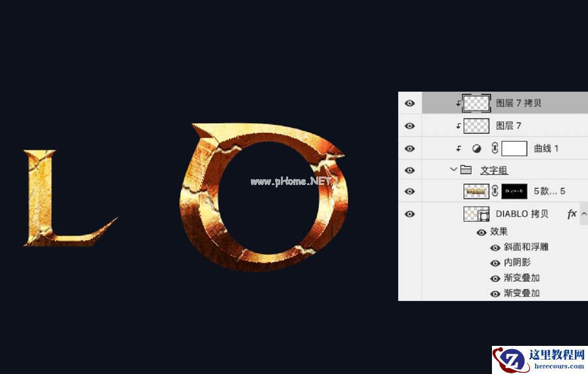Collapse the 文字组 folder chevron
The image size is (588, 374).
pos(453,169)
